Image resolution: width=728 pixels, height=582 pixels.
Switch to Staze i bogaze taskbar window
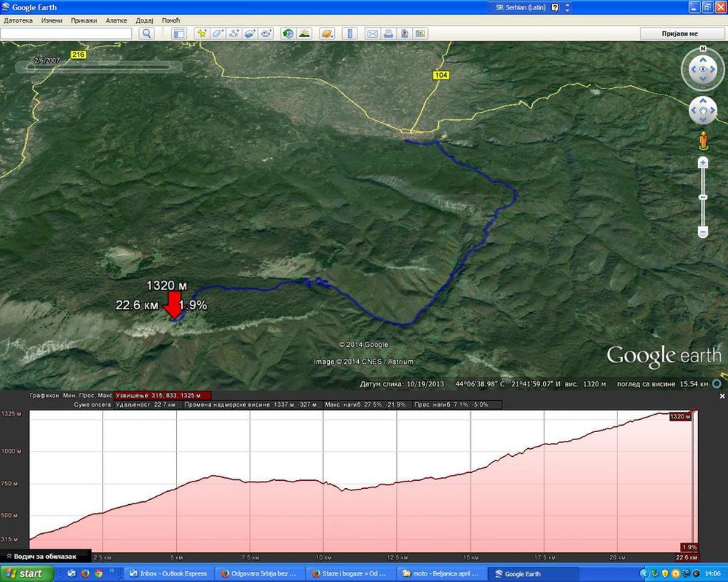pyautogui.click(x=351, y=574)
